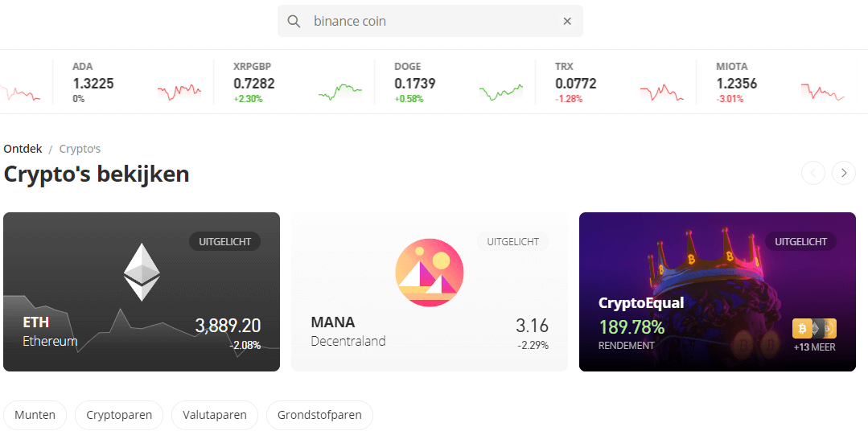
Task: Click the +13 MEER label
Action: 814,347
